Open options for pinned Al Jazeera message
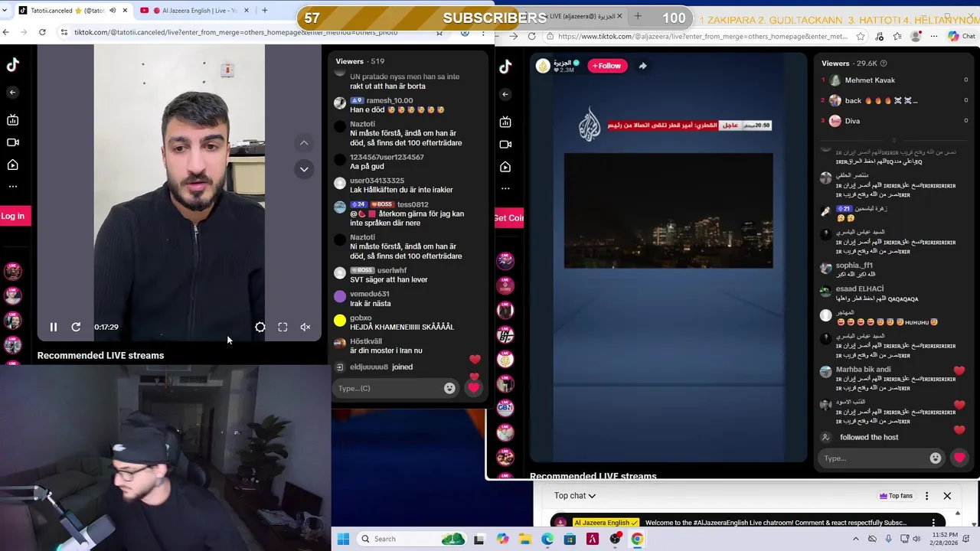980x551 pixels. tap(933, 523)
